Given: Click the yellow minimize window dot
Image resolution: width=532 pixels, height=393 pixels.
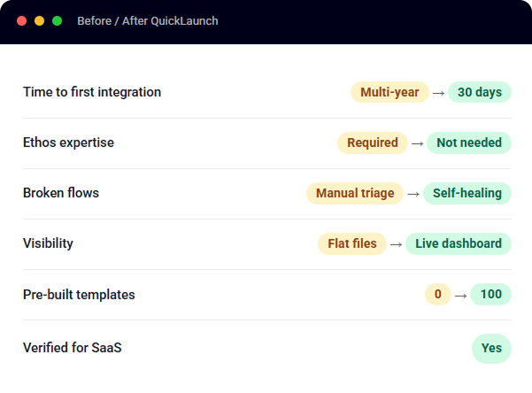Looking at the screenshot, I should point(39,21).
